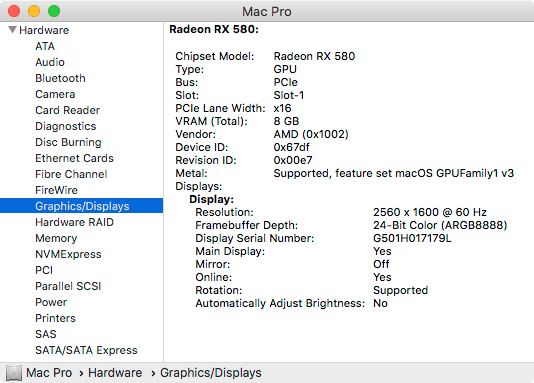Click the Mirror value Off
The height and width of the screenshot is (383, 534).
coord(381,264)
